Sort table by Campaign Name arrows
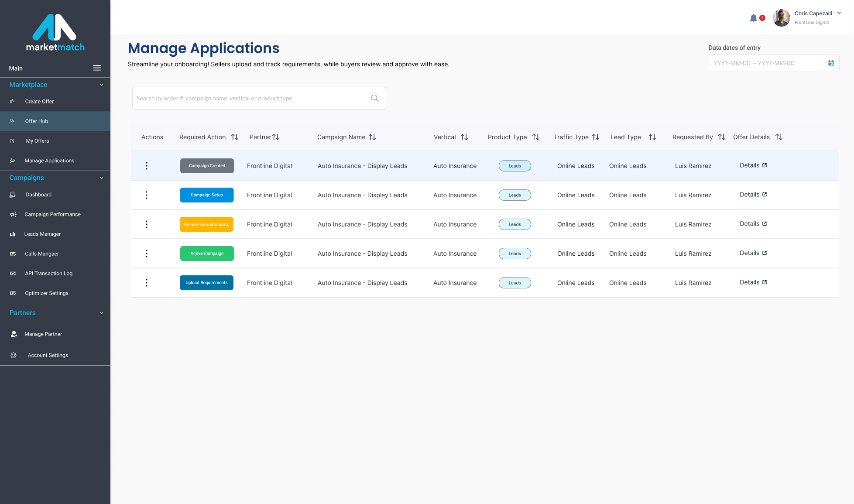This screenshot has height=504, width=854. pos(372,137)
